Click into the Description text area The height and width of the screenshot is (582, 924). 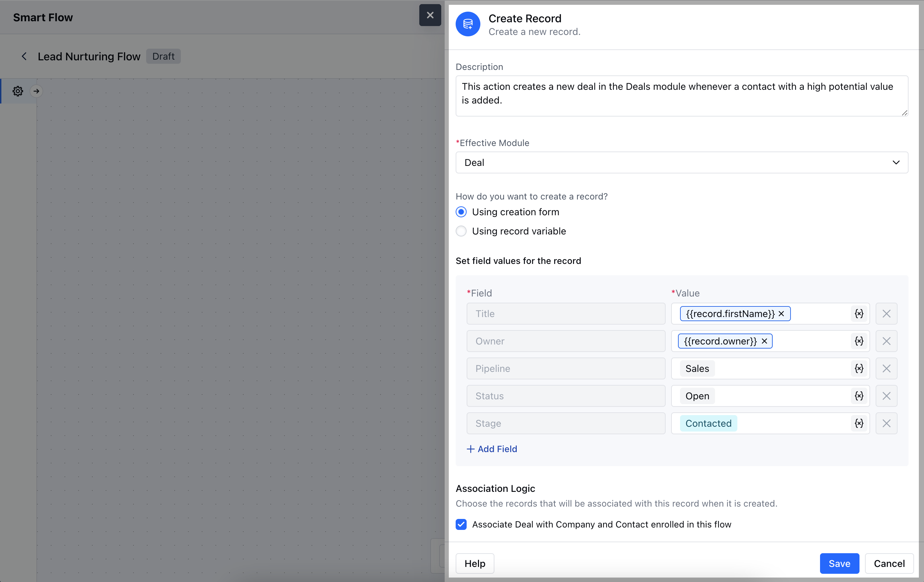coord(681,96)
